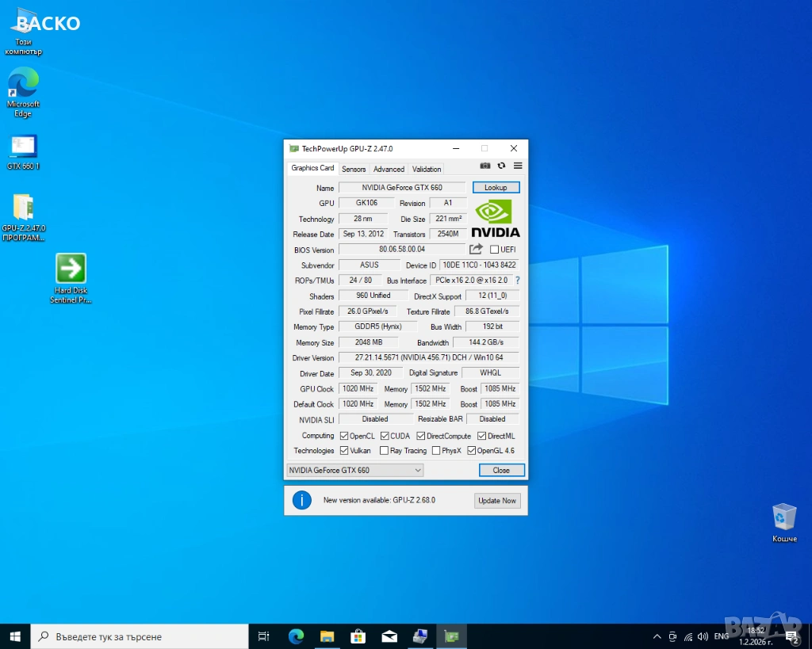Uncheck the CUDA checkbox
The height and width of the screenshot is (649, 812).
[385, 436]
